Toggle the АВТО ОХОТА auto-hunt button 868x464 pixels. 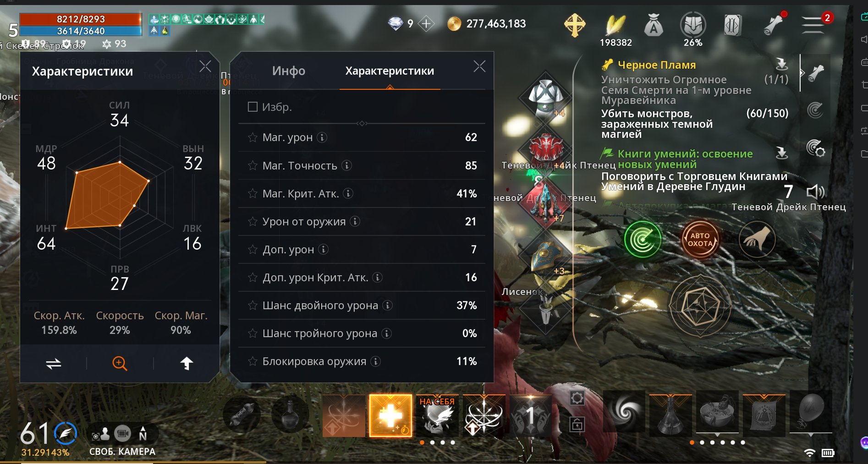[700, 239]
